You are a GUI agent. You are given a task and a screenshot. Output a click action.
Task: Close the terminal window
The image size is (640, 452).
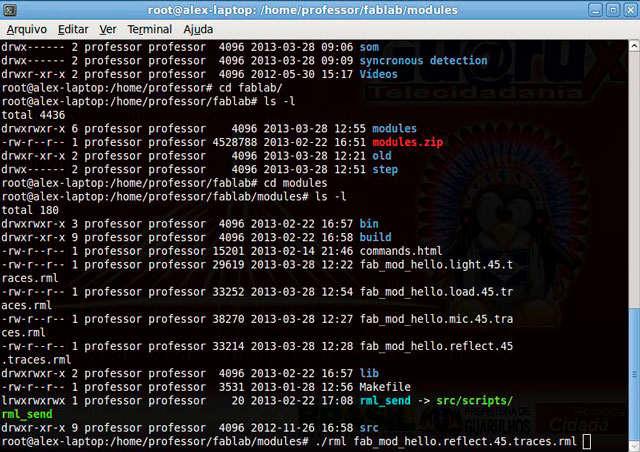click(631, 10)
